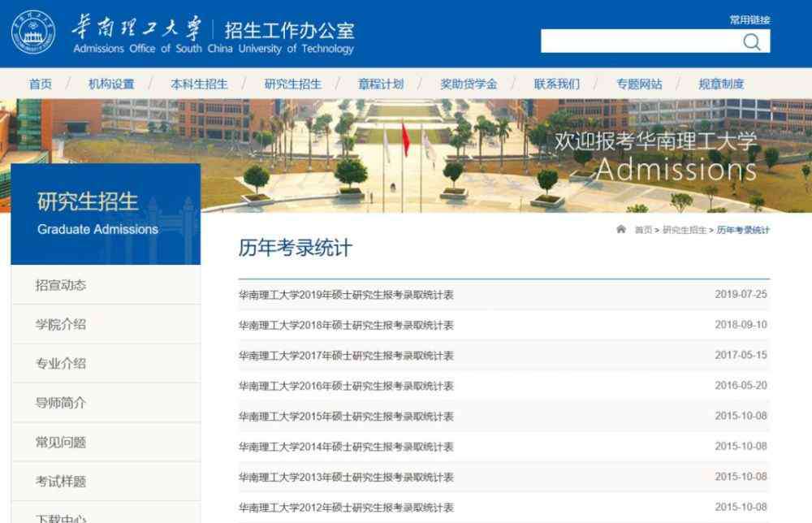Open the 联系我们 nav item
Viewport: 812px width, 523px height.
point(557,84)
